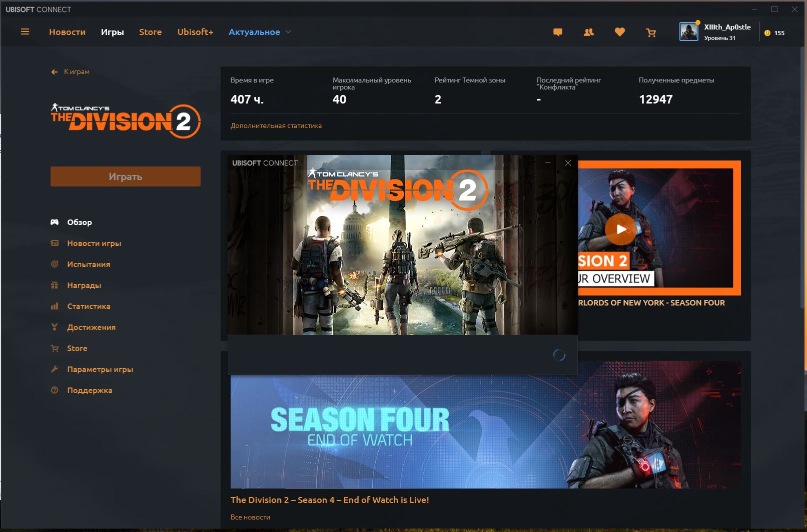The image size is (807, 532).
Task: Go back with К играм arrow
Action: tap(55, 72)
